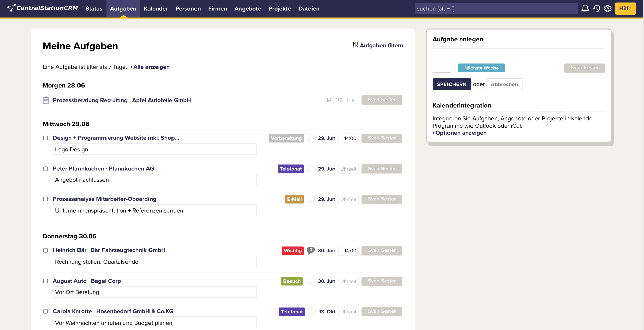This screenshot has width=644, height=330.
Task: Mark the August Auto task done
Action: (46, 281)
